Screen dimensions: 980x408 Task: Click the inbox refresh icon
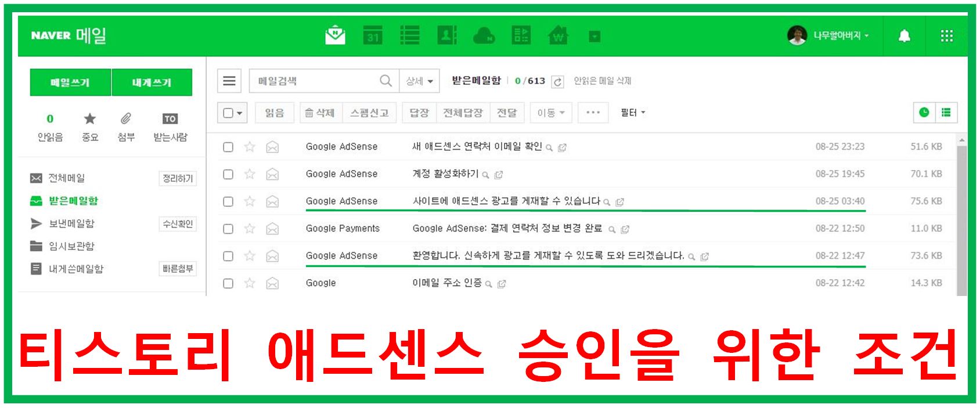tap(557, 81)
